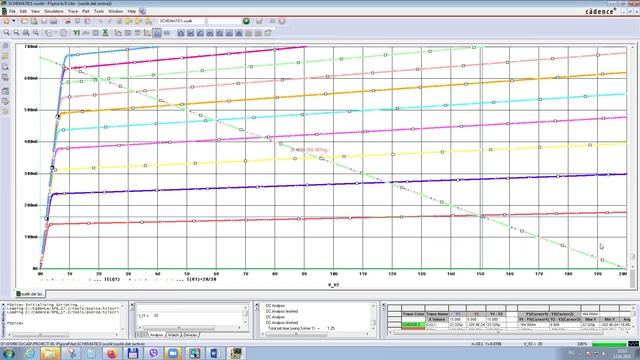Click the Text Label icon
This screenshot has width=640, height=360.
[138, 33]
